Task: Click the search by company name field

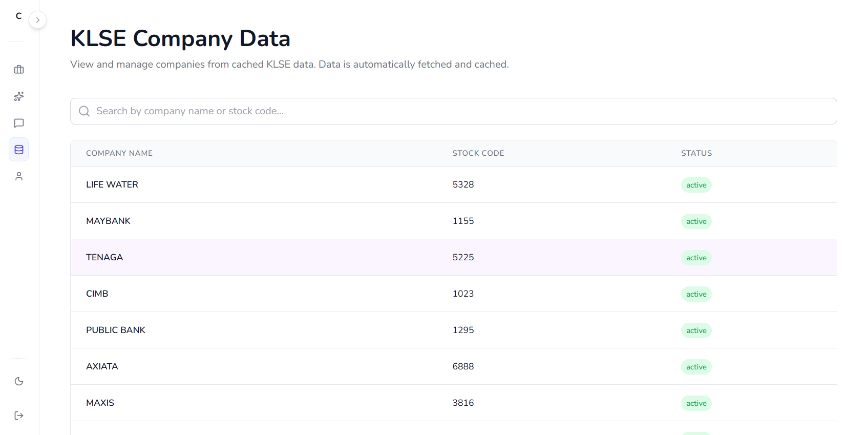Action: [453, 111]
